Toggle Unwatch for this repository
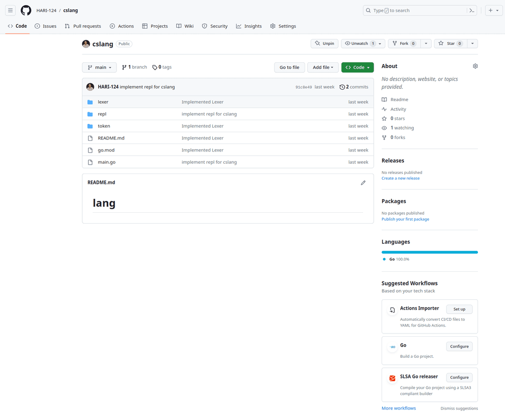This screenshot has height=420, width=505. 360,43
